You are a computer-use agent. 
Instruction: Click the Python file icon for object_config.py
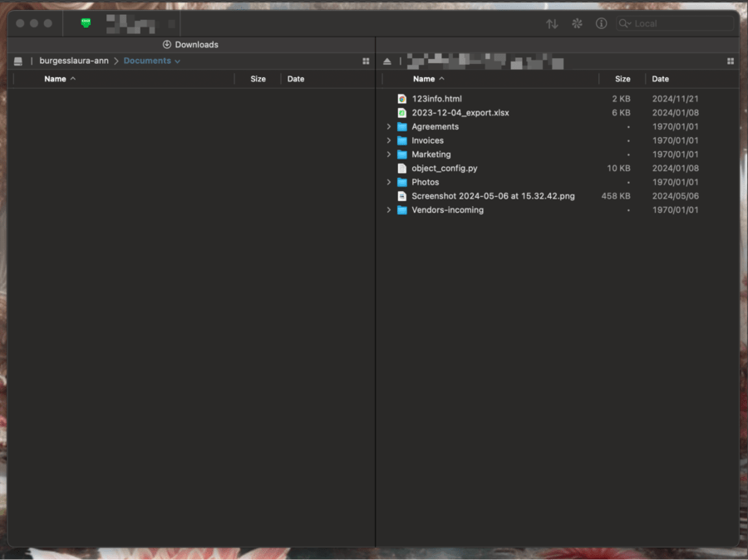(402, 168)
